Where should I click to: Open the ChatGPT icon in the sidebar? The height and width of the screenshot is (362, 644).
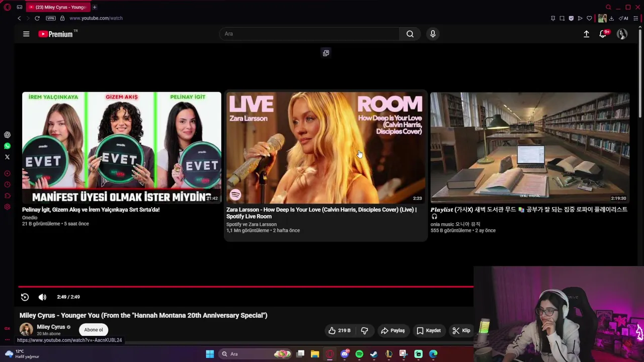7,135
